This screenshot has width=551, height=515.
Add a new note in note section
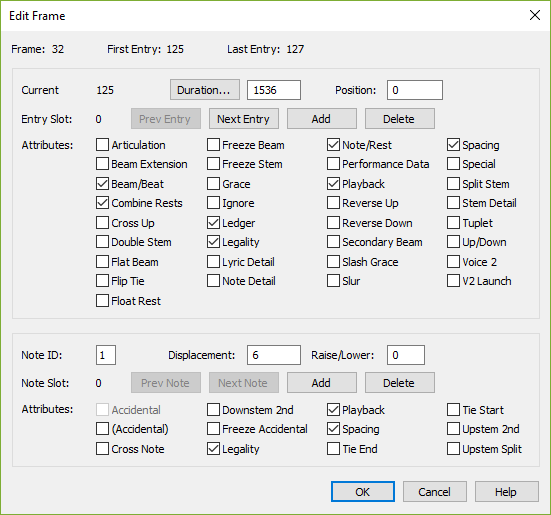pyautogui.click(x=322, y=383)
